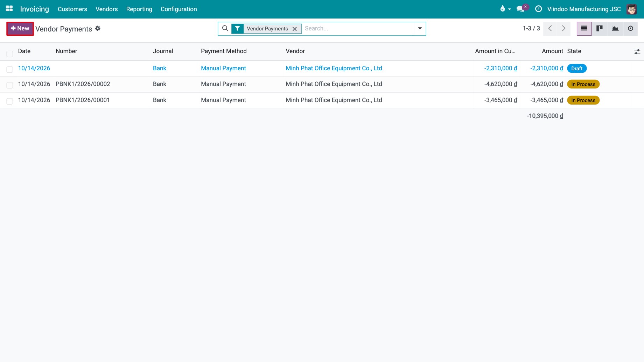The image size is (644, 362).
Task: Expand the debug tools dropdown caret
Action: (x=510, y=9)
